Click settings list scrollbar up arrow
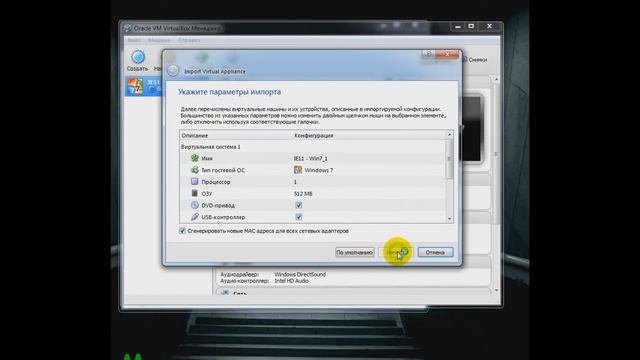The width and height of the screenshot is (640, 360). pyautogui.click(x=449, y=134)
